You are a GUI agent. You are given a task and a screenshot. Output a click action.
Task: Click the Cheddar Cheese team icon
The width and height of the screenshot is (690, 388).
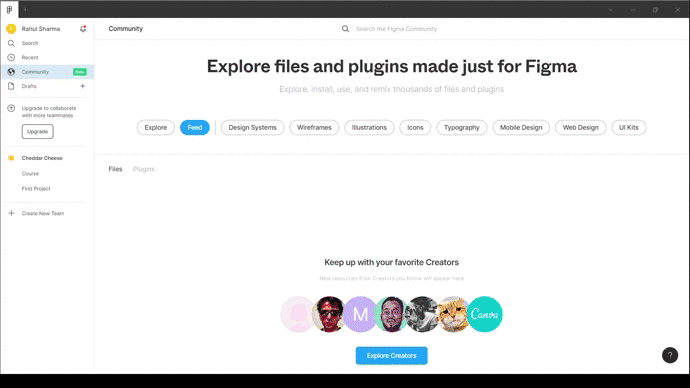tap(11, 158)
